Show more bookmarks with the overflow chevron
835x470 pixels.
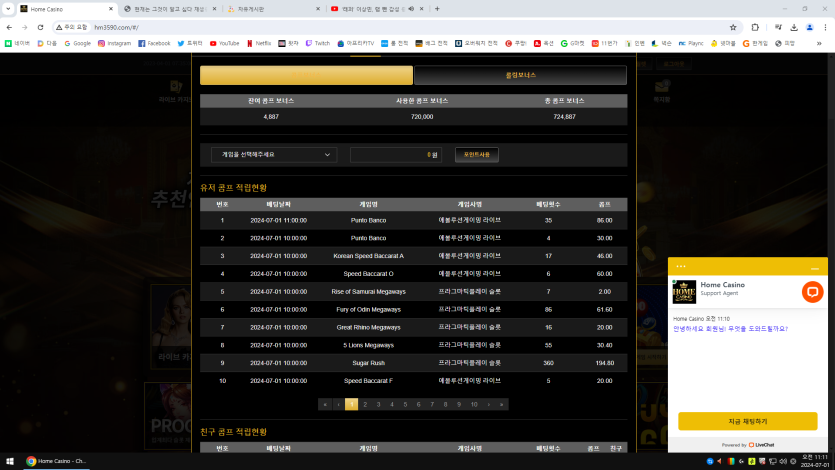tap(819, 43)
